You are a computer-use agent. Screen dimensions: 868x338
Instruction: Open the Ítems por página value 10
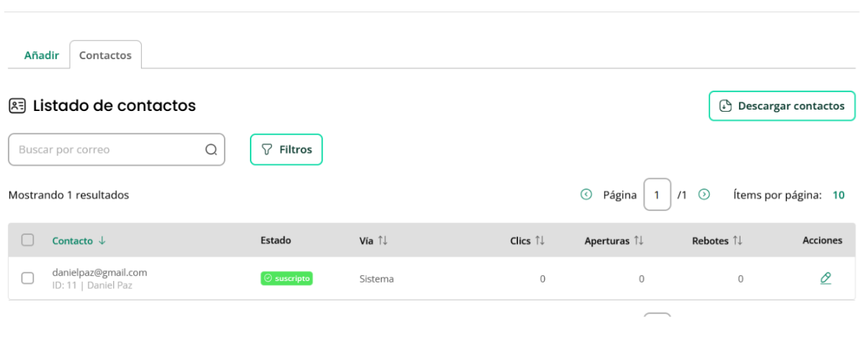click(838, 195)
